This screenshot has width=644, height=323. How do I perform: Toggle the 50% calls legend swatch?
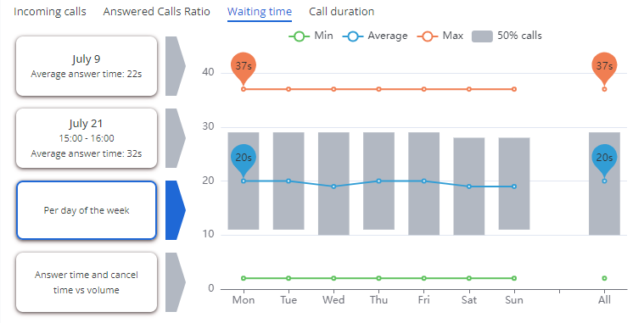(x=507, y=36)
